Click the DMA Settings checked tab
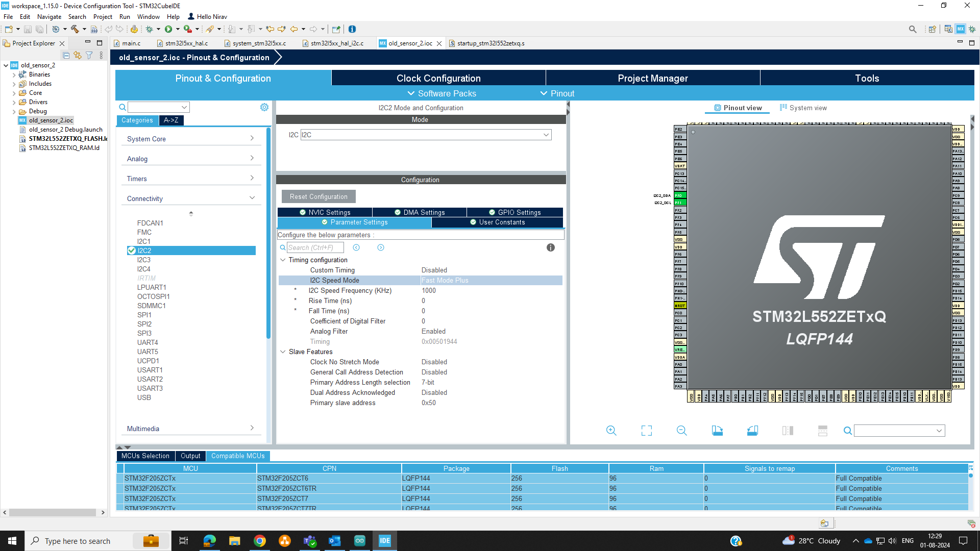 click(420, 212)
